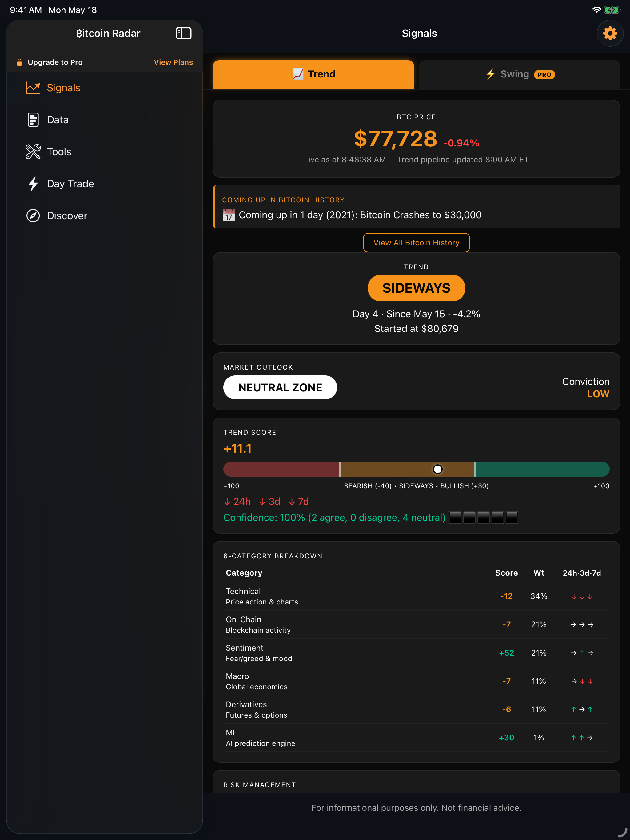Tap the Derivatives score -6

click(x=507, y=709)
